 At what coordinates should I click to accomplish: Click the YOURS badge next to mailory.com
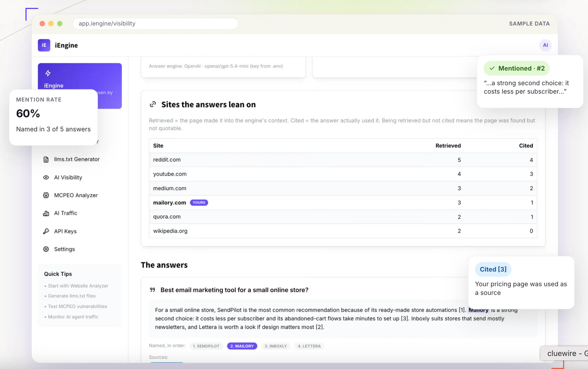pyautogui.click(x=199, y=202)
